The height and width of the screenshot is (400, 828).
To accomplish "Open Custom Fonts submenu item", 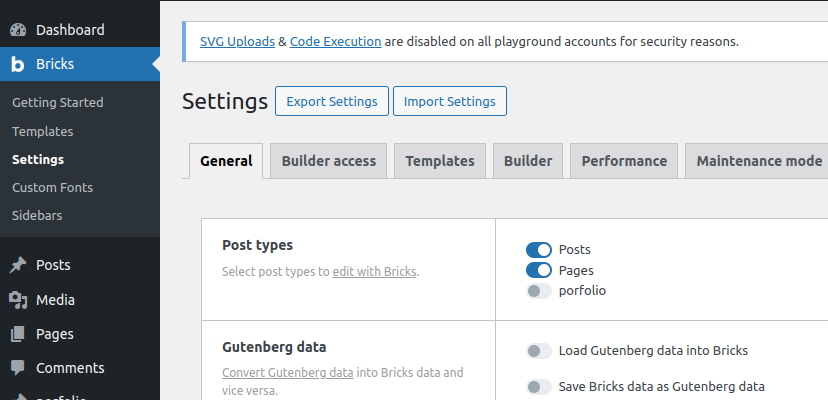I will (x=52, y=188).
